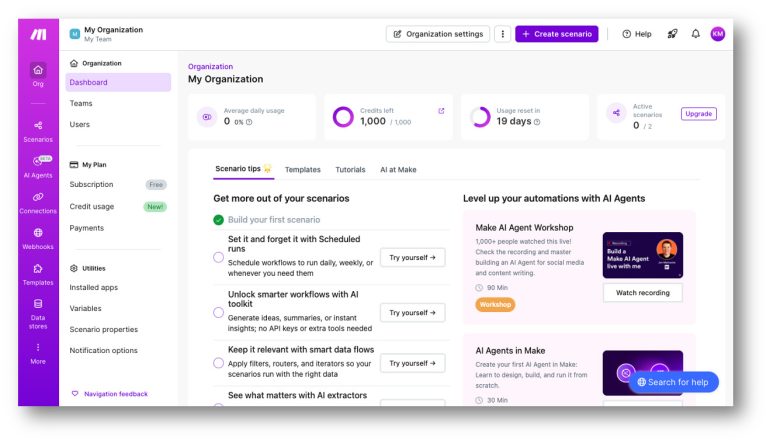Open Scenarios from the purple sidebar
The width and height of the screenshot is (770, 443).
pyautogui.click(x=38, y=130)
